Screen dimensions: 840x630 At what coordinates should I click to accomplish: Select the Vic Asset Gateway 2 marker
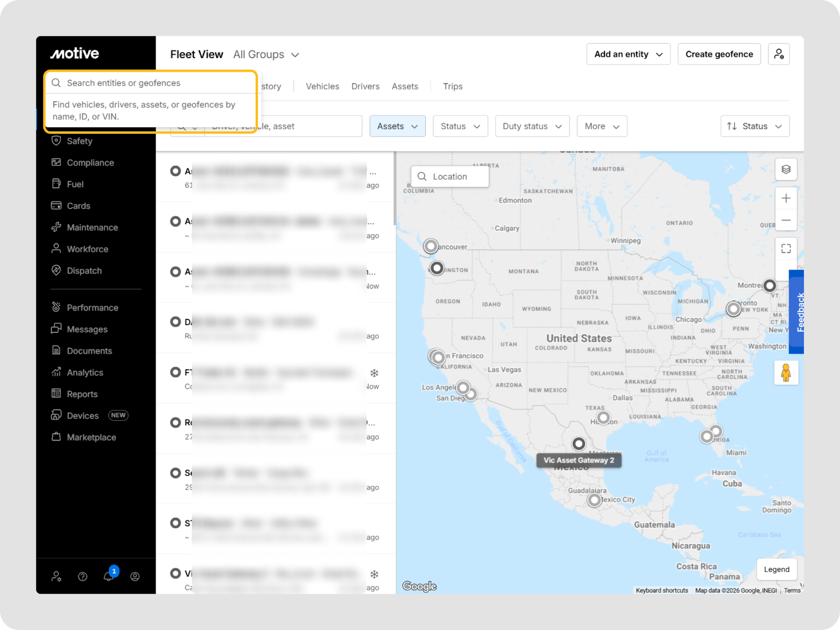(x=579, y=444)
